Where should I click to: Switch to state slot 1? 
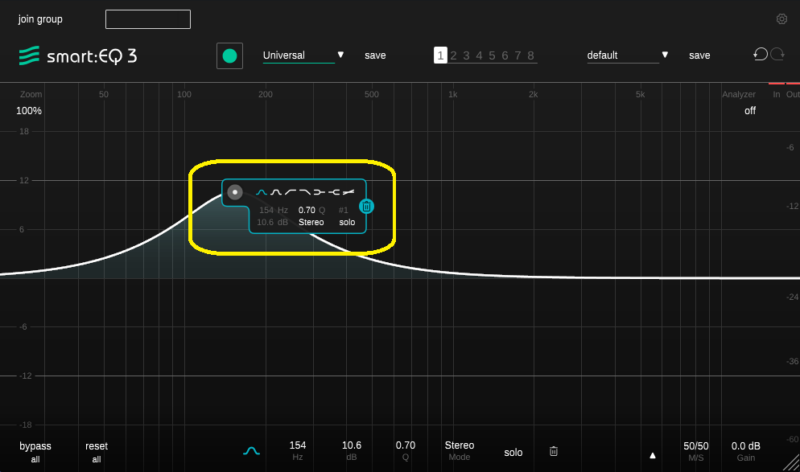pos(439,56)
